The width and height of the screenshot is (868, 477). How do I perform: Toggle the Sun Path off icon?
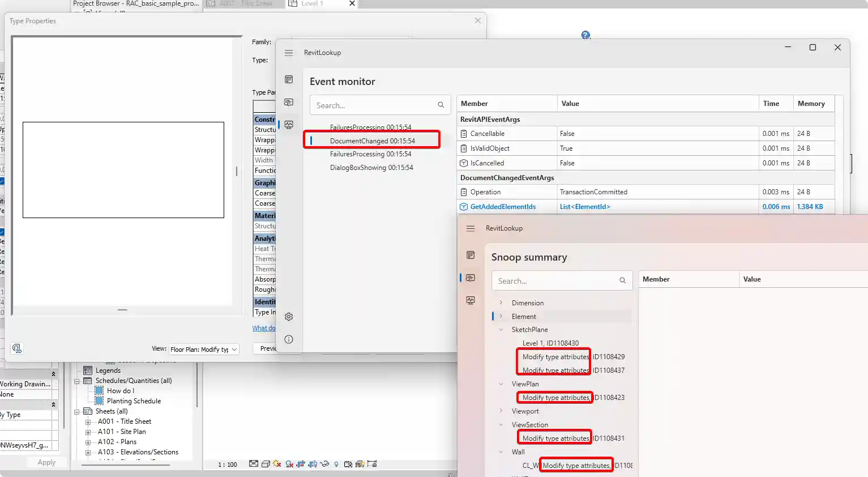(x=277, y=464)
